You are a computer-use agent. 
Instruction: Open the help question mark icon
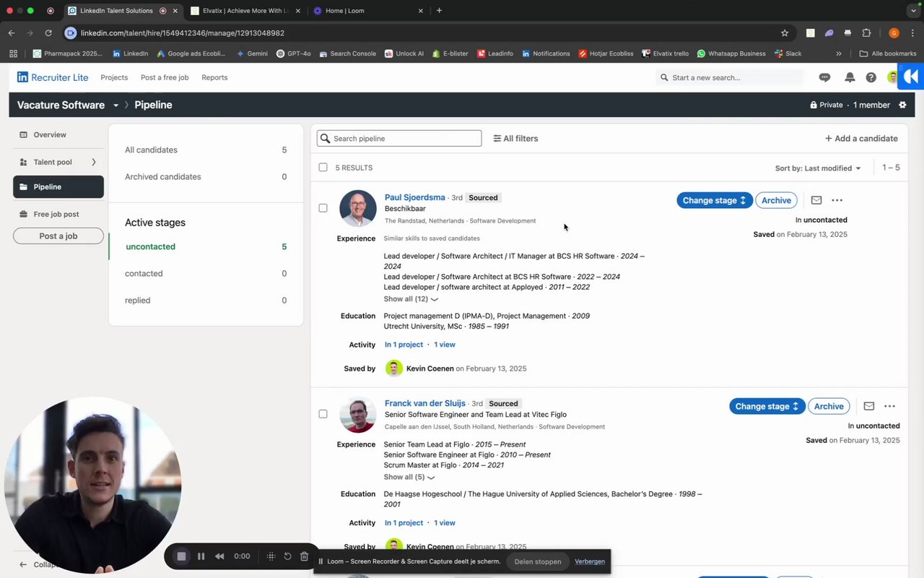point(871,77)
